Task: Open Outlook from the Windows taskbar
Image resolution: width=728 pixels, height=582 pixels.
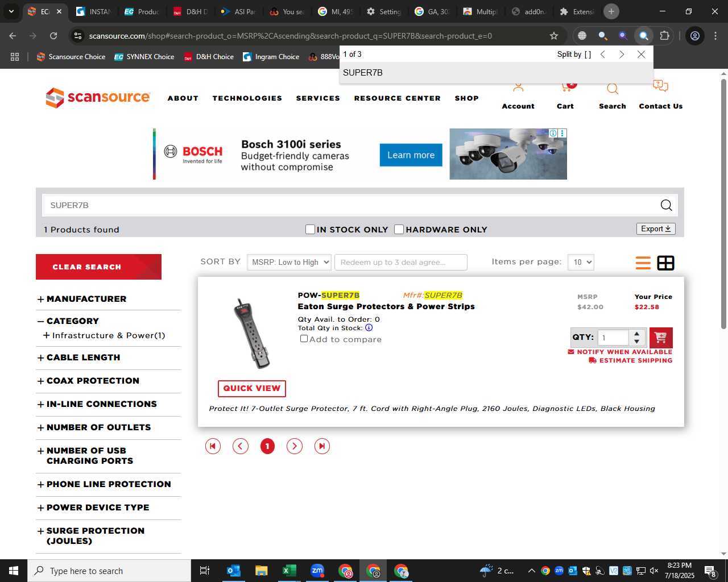Action: pos(233,571)
